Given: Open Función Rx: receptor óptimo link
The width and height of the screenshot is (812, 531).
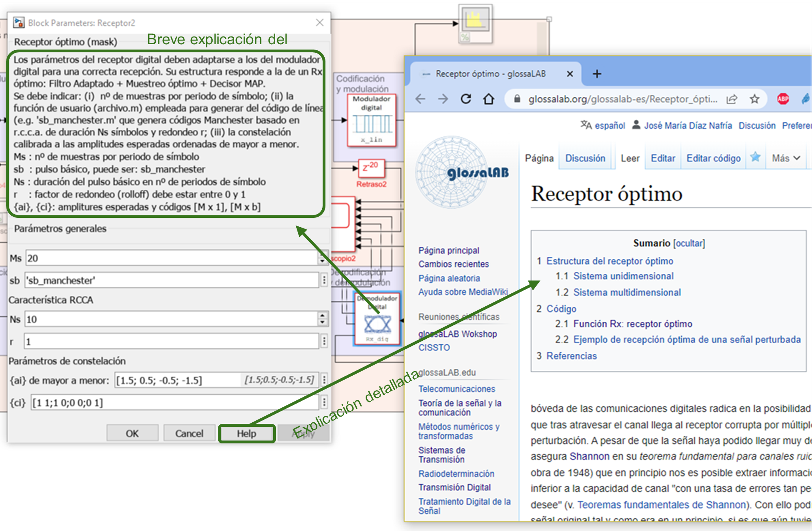Looking at the screenshot, I should 633,324.
